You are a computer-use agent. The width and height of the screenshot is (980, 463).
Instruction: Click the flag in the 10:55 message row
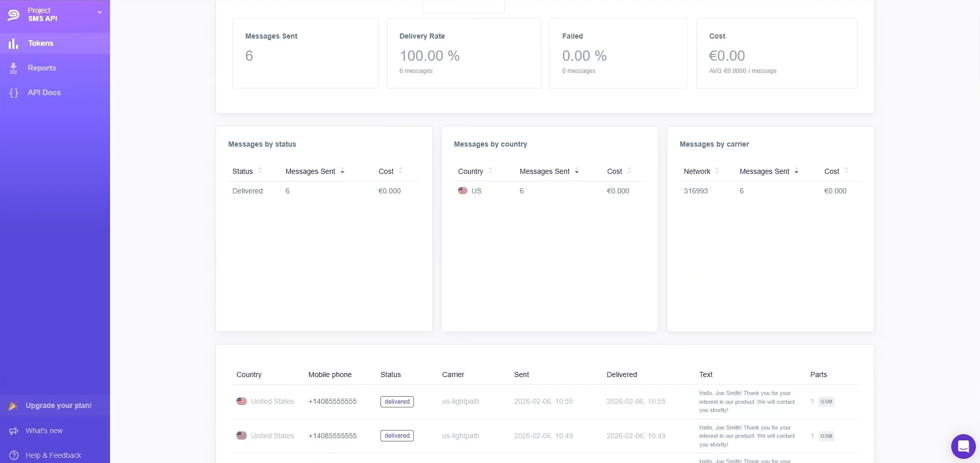coord(242,401)
